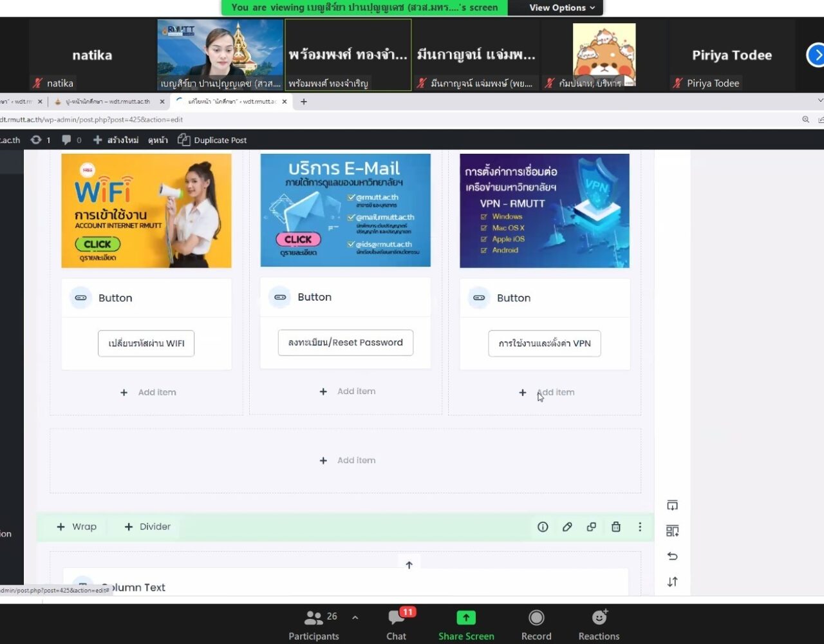Viewport: 824px width, 644px height.
Task: Click the เปลี่ยนรหัสผ่าน WIFI button preview
Action: pos(146,343)
